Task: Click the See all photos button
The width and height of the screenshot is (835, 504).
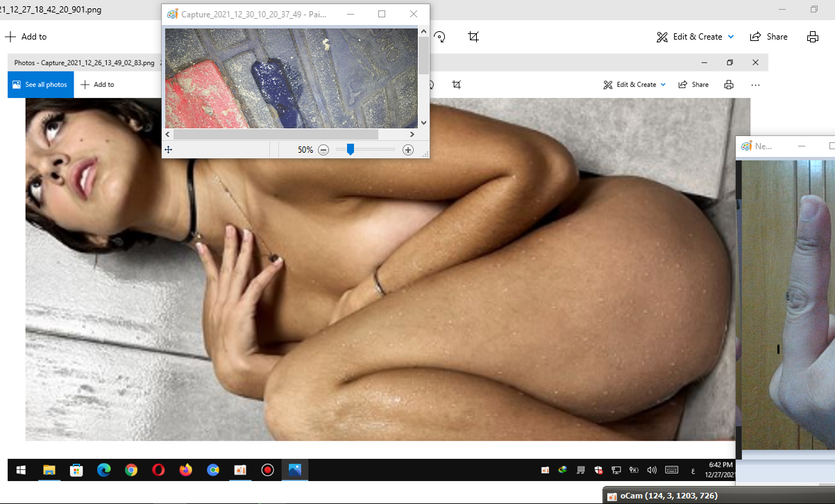Action: coord(40,85)
